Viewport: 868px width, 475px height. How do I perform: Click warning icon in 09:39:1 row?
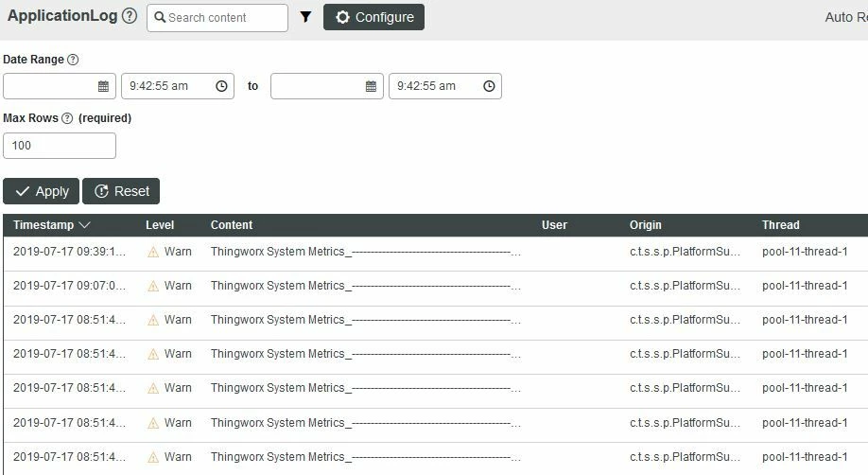(x=153, y=253)
